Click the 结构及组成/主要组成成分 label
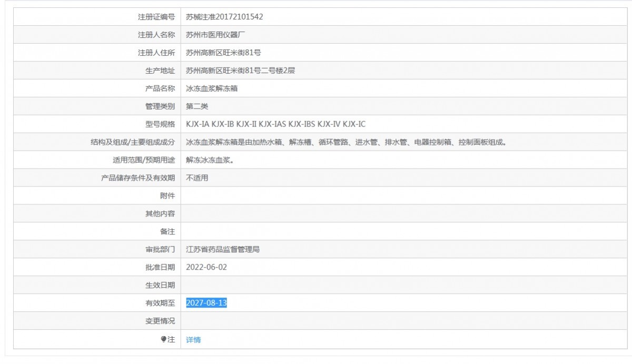Image resolution: width=632 pixels, height=364 pixels. (x=133, y=142)
